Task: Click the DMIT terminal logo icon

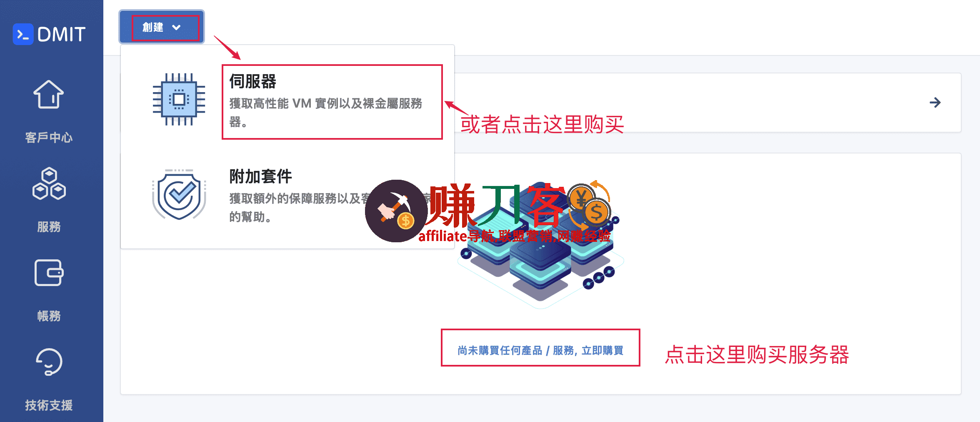Action: click(23, 34)
